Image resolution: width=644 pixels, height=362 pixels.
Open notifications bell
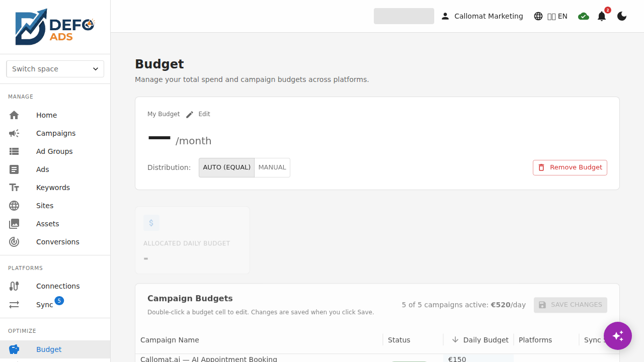(x=602, y=16)
